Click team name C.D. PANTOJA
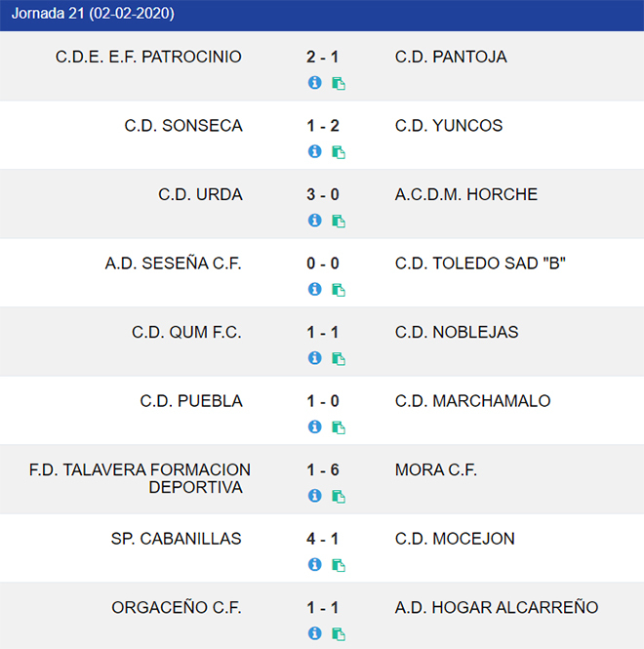This screenshot has width=644, height=649. tap(451, 57)
